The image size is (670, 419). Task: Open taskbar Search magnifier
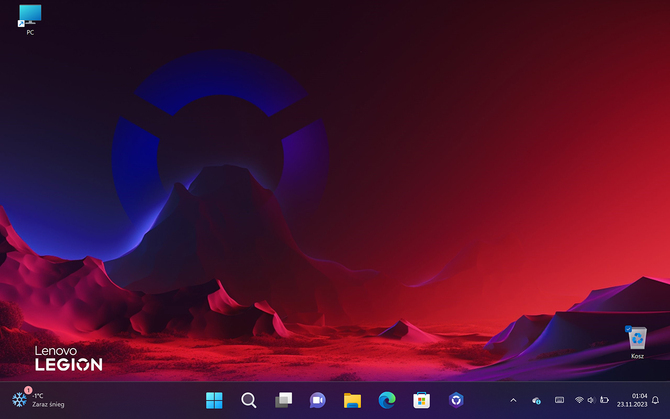(x=249, y=400)
